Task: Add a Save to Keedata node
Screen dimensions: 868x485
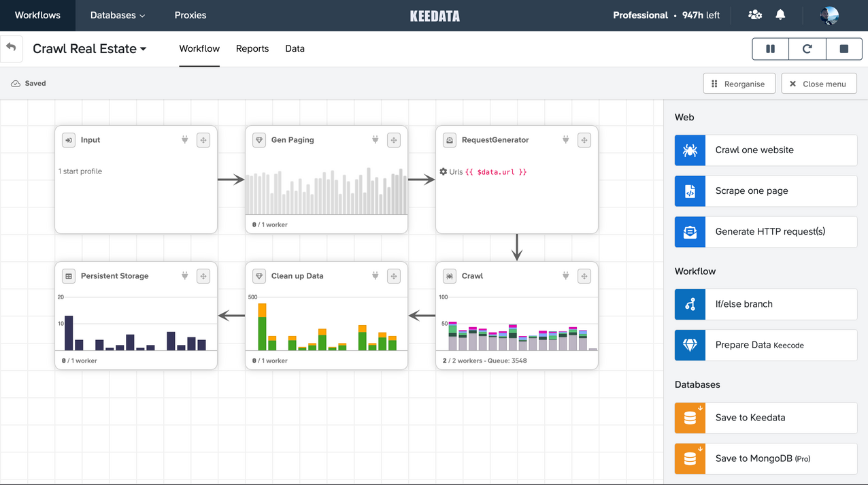Action: click(x=766, y=418)
